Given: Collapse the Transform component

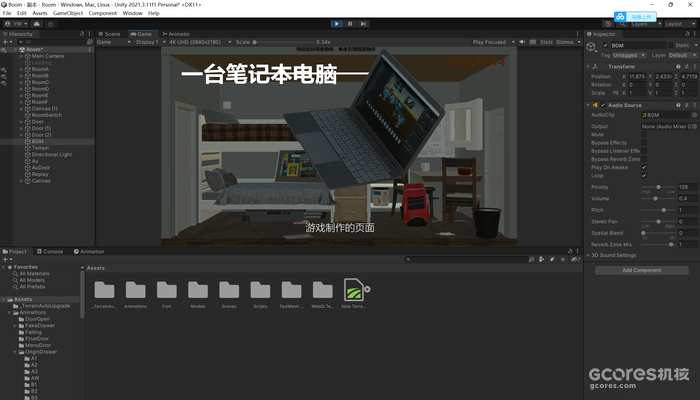Looking at the screenshot, I should tap(588, 67).
